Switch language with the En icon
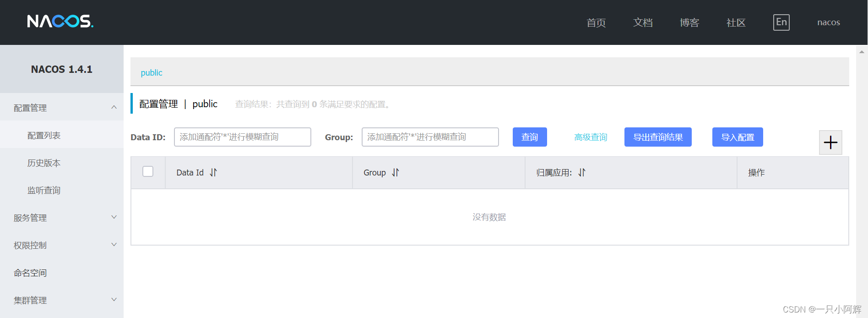 pyautogui.click(x=781, y=22)
